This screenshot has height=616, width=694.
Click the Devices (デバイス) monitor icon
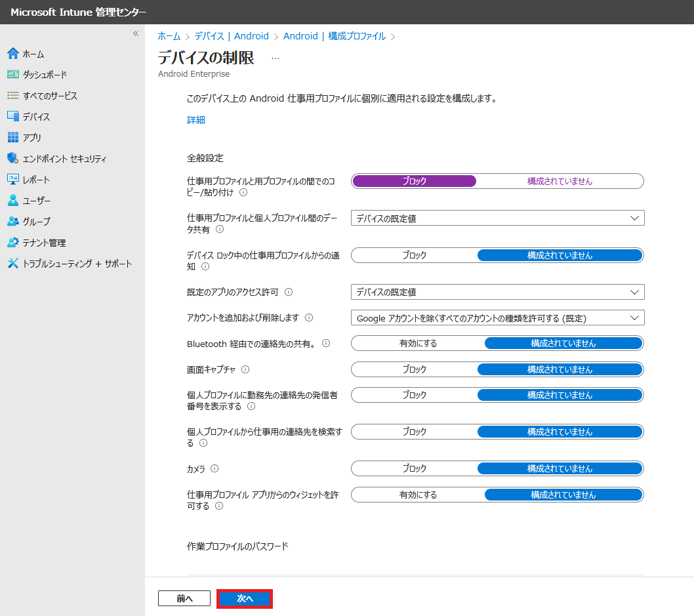13,116
